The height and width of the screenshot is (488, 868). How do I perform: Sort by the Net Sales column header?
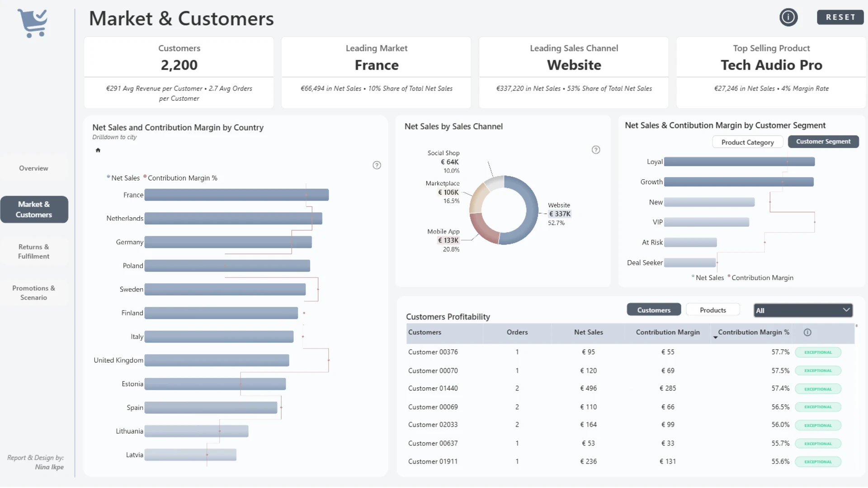pyautogui.click(x=589, y=332)
